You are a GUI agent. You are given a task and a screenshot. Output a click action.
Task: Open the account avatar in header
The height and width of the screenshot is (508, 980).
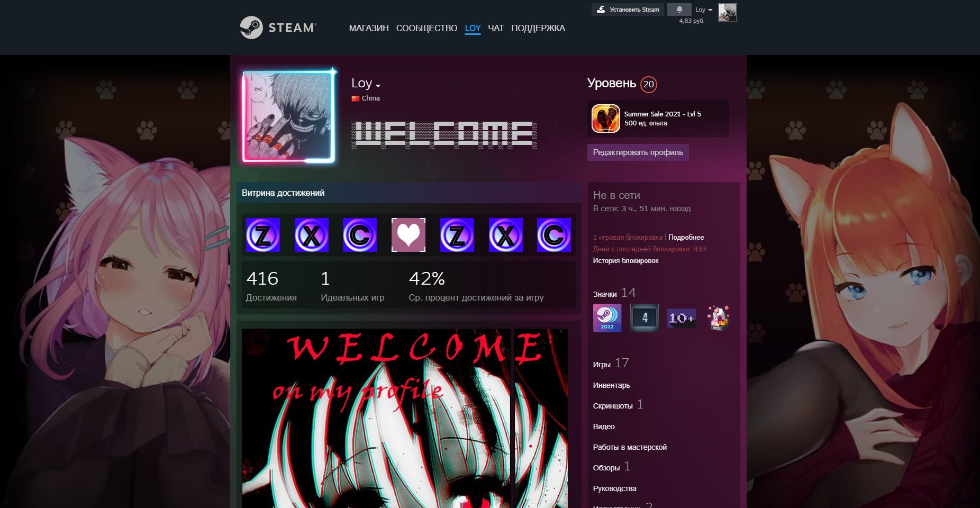(x=727, y=13)
